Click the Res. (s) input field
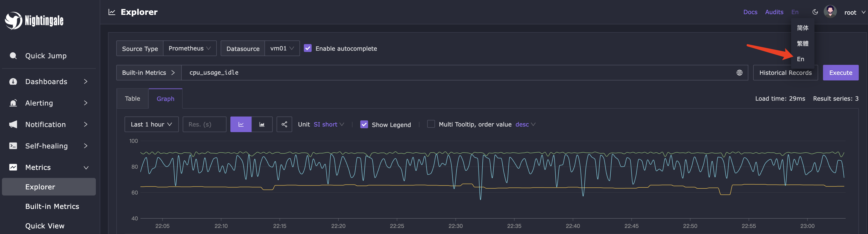Image resolution: width=868 pixels, height=234 pixels. coord(204,124)
